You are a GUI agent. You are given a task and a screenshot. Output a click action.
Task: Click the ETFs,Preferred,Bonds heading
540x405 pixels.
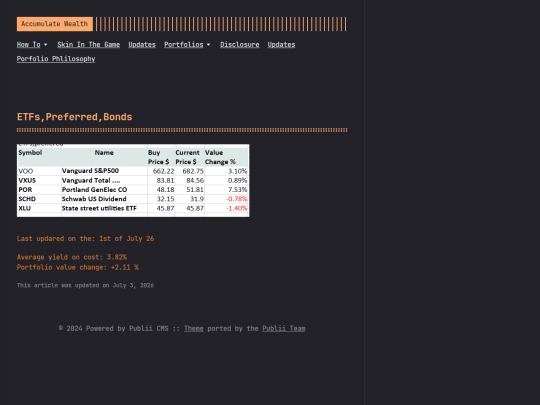click(74, 117)
